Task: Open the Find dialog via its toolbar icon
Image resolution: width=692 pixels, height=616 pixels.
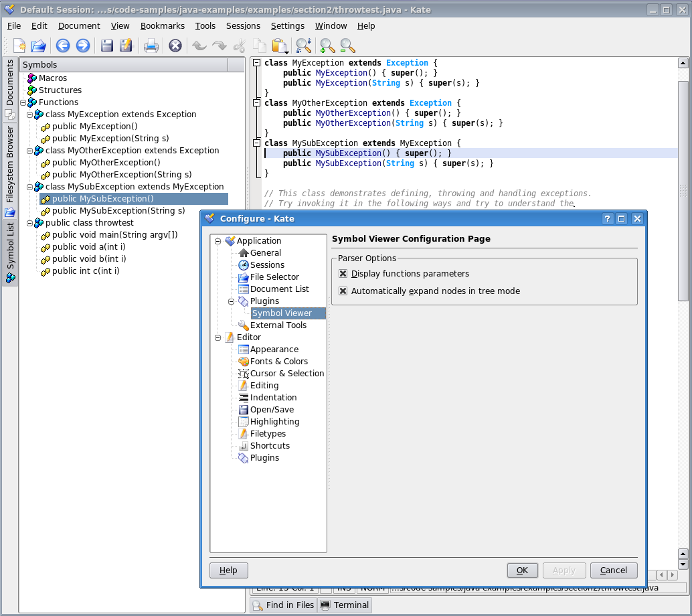Action: coord(305,46)
